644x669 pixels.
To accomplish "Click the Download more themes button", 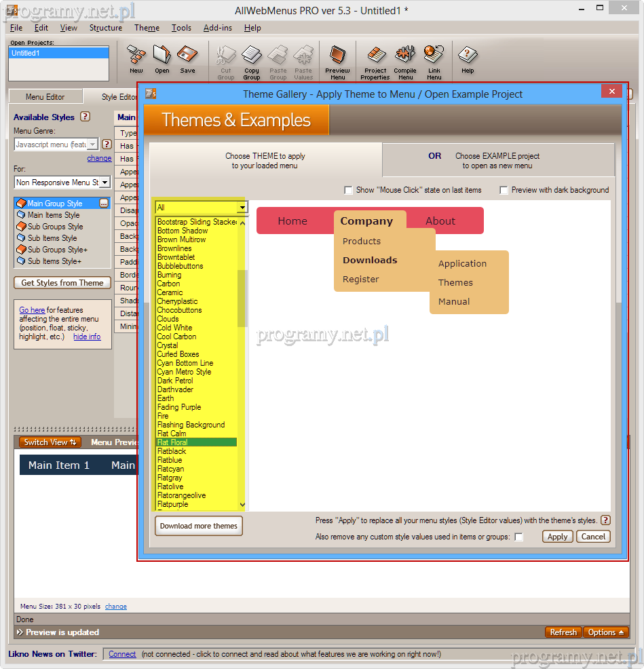I will [199, 526].
